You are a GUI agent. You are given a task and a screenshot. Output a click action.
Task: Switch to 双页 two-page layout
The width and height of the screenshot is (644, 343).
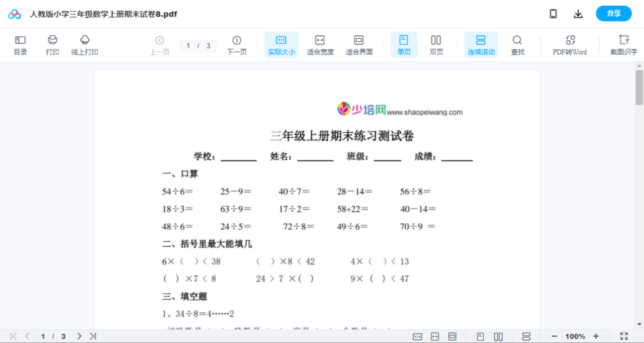pos(436,45)
